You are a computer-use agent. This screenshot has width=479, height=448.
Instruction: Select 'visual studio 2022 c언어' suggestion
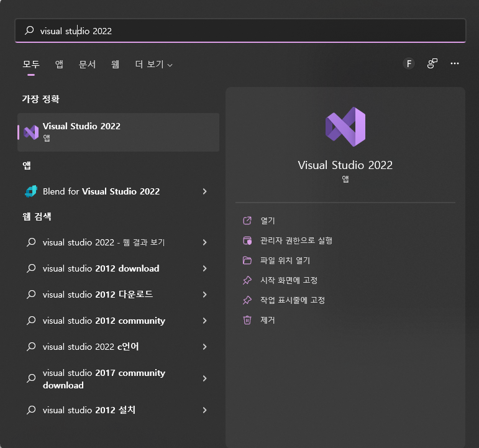[91, 347]
